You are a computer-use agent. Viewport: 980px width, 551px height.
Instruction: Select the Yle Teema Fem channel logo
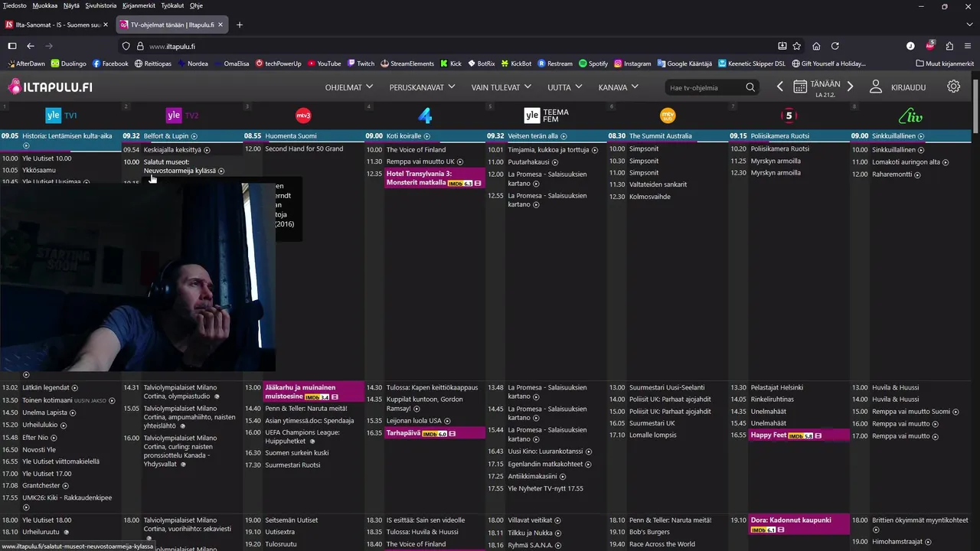point(546,116)
